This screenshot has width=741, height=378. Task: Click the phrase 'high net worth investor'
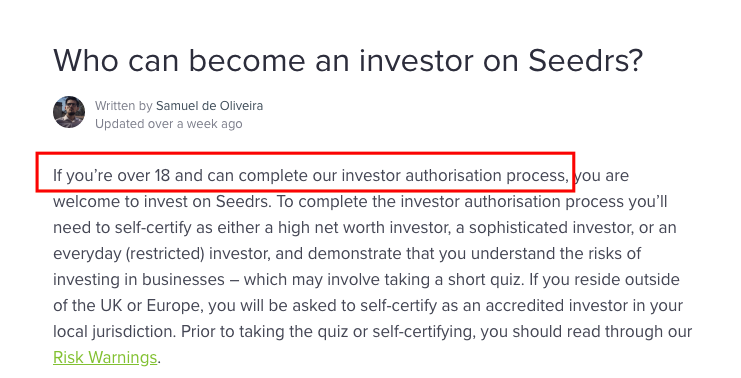coord(363,227)
